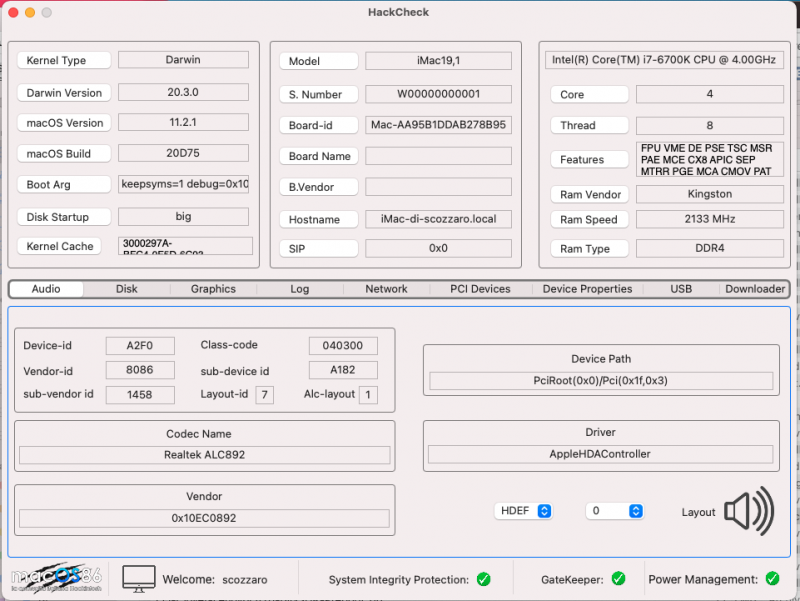800x601 pixels.
Task: Select the Downloader tab
Action: tap(755, 289)
